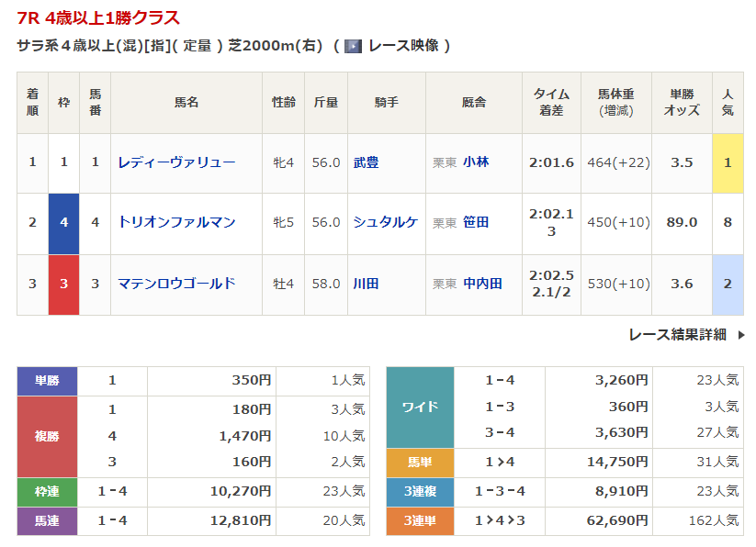Open the レース結果詳細 link

click(677, 335)
